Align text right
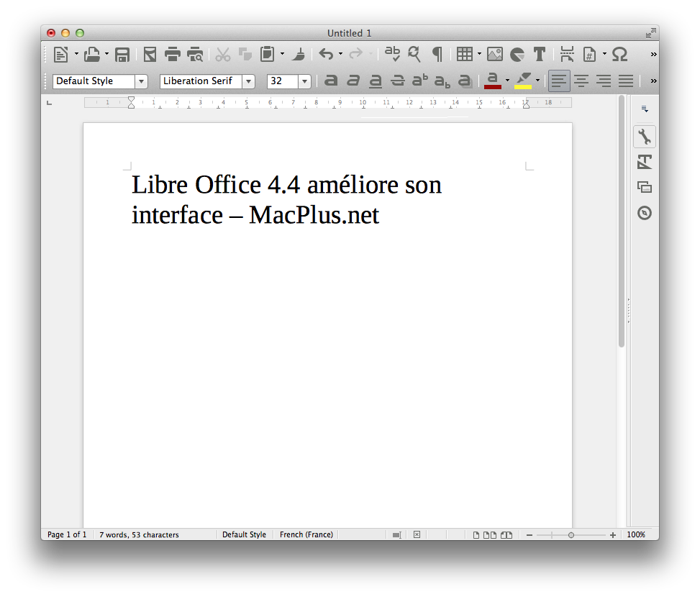Screen dimensions: 700x597 tap(604, 81)
